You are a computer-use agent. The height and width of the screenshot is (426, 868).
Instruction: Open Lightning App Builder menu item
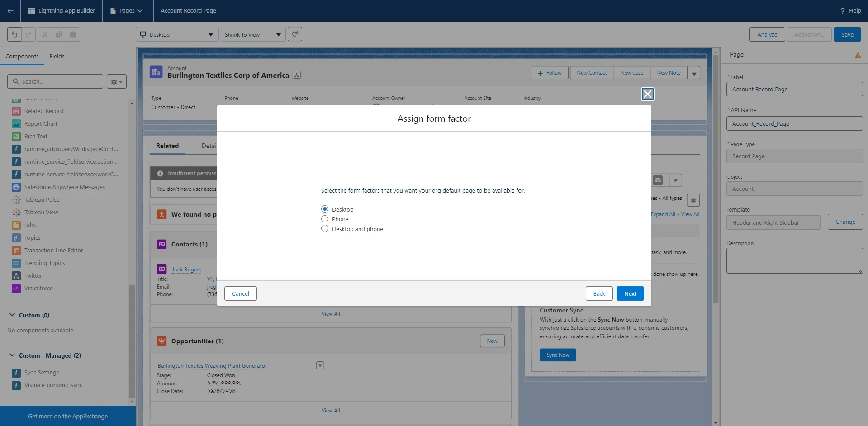click(62, 11)
